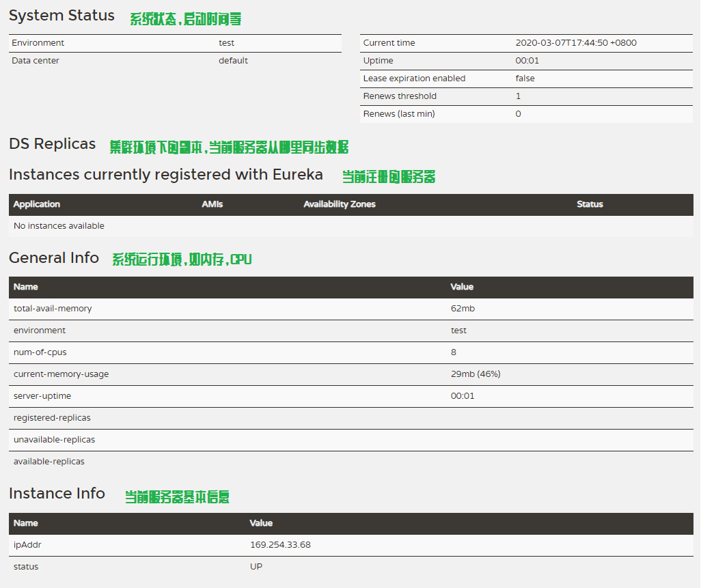Screen dimensions: 701x588
Task: Click the "false" lease expiration value
Action: [x=525, y=79]
